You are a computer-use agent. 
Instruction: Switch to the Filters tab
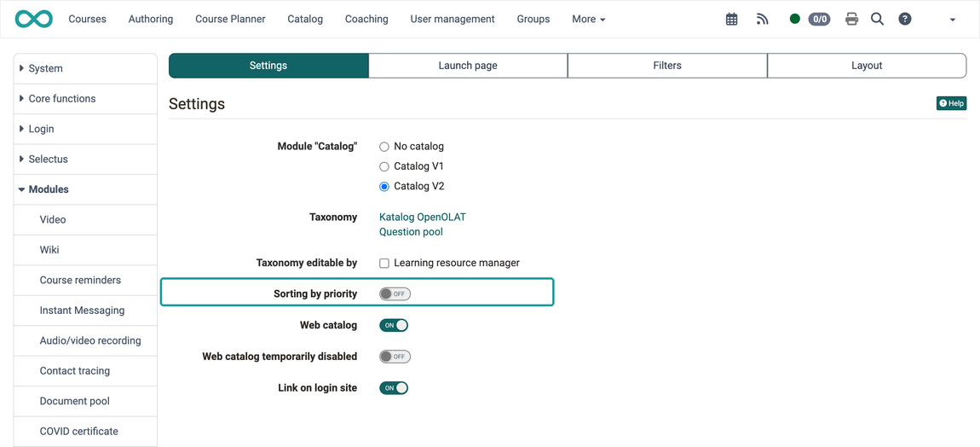coord(667,66)
